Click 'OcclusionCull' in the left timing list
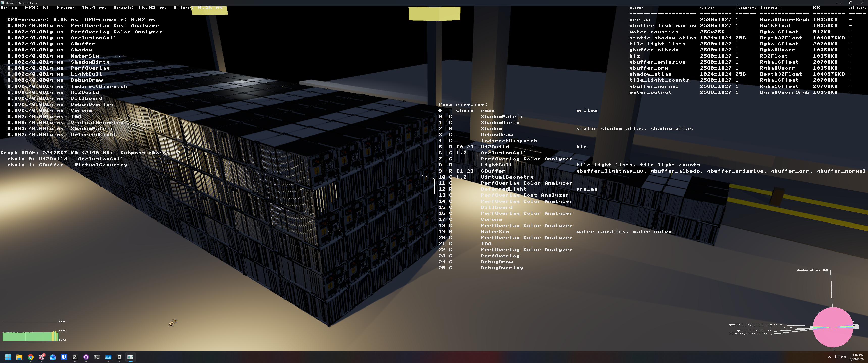Screen dimensions: 868x363 [93, 38]
